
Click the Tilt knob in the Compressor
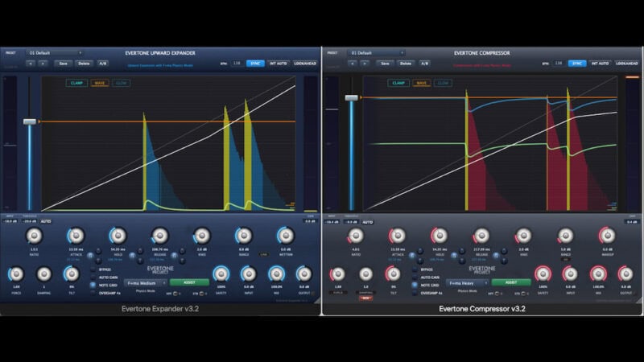click(393, 274)
